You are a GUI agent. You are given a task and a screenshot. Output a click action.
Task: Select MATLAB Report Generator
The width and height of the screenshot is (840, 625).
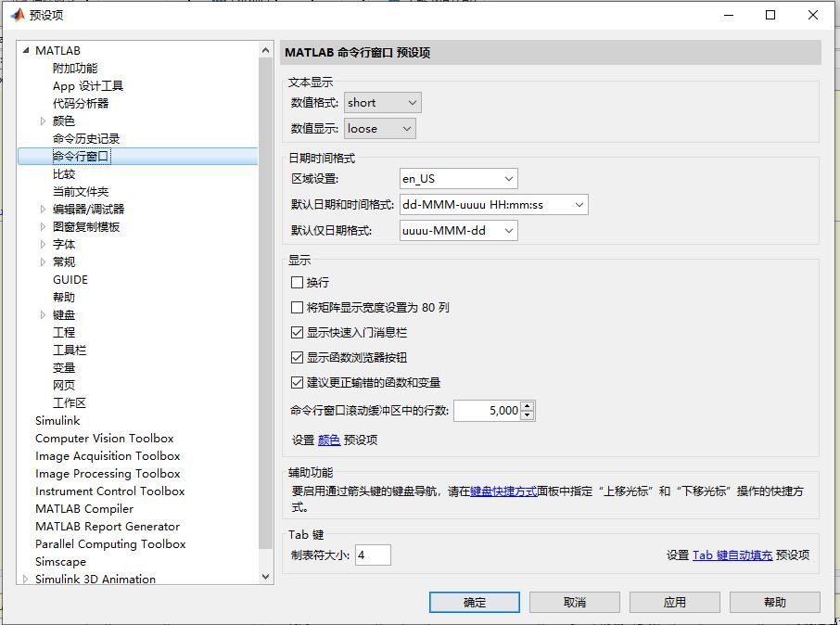(108, 527)
